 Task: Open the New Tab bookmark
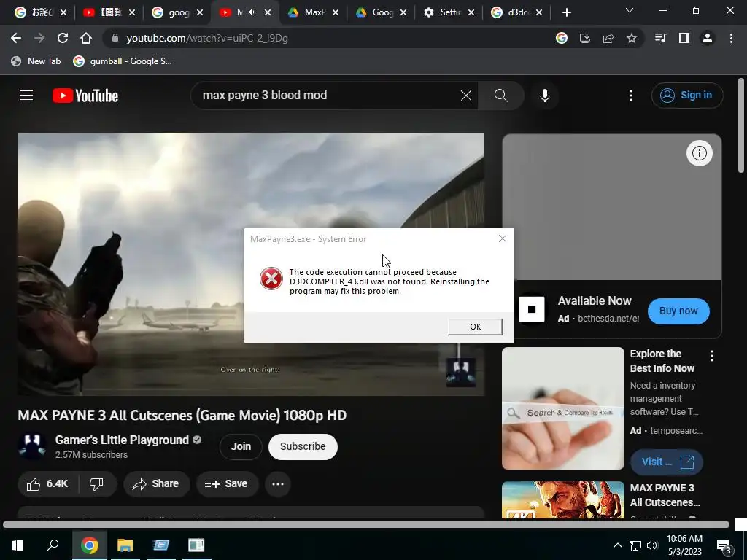[36, 61]
